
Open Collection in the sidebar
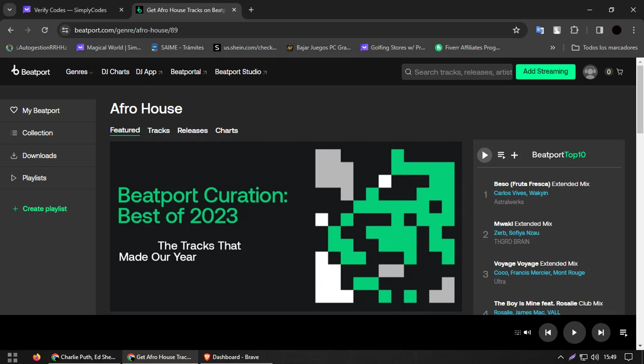(48, 133)
